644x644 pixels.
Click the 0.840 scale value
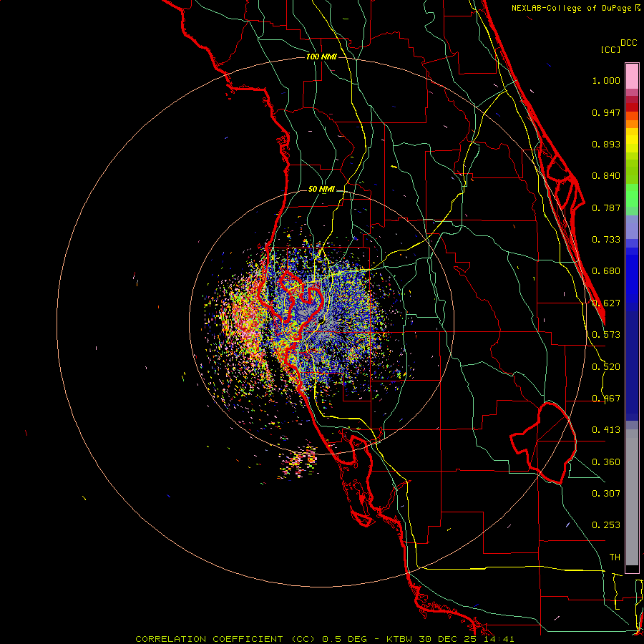coord(606,176)
